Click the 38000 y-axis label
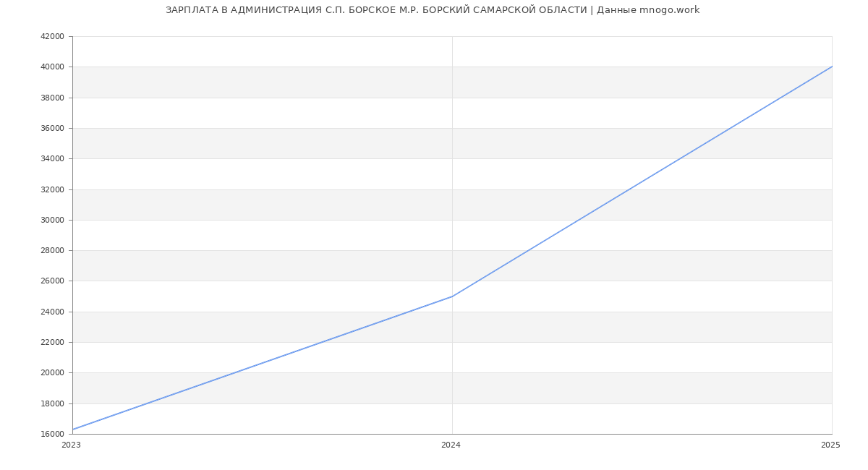 click(x=53, y=98)
